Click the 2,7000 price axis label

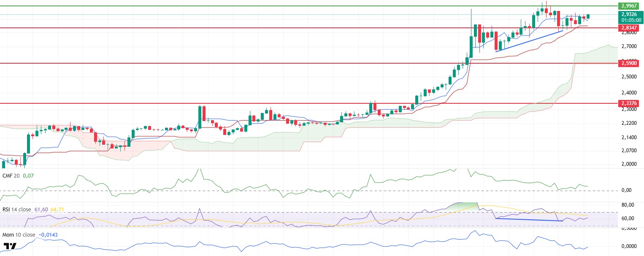pos(628,46)
